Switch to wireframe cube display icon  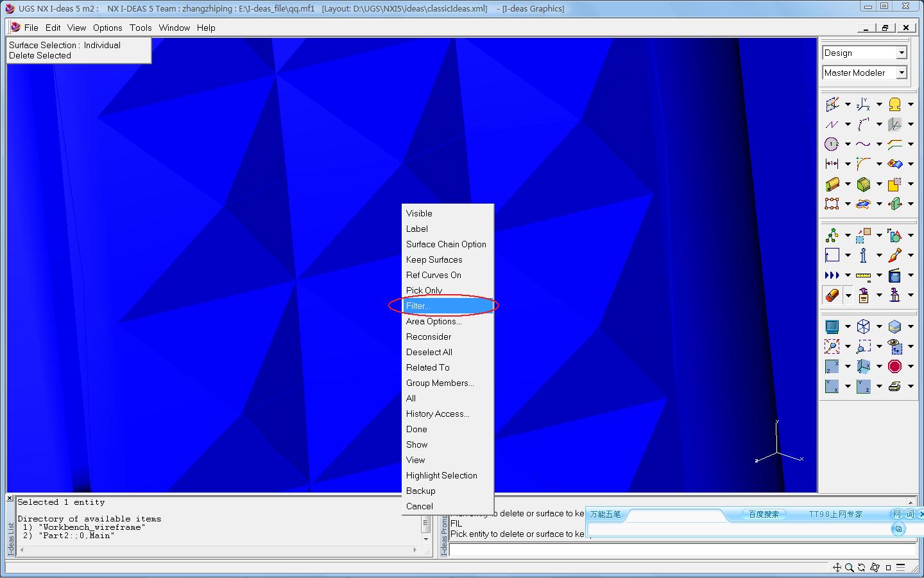point(864,327)
